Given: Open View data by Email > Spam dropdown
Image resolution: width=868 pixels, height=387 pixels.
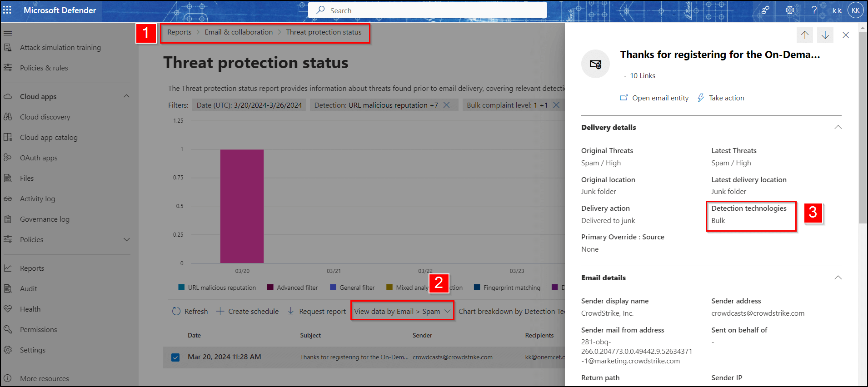Looking at the screenshot, I should [x=402, y=311].
